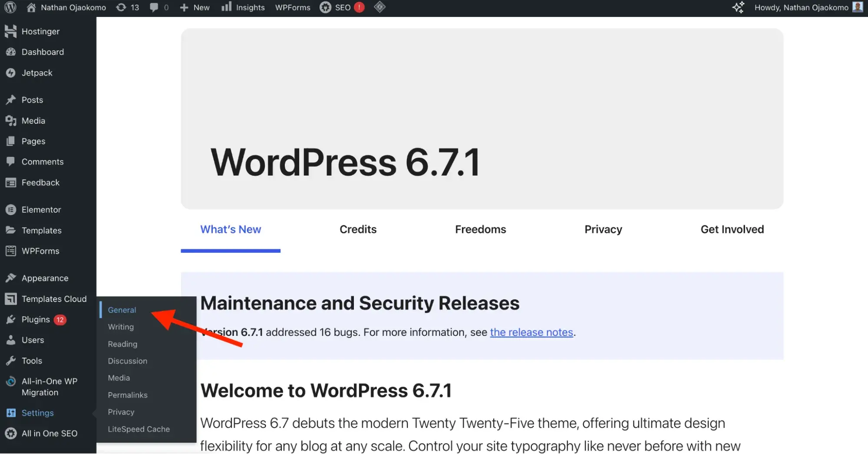
Task: Select LiteSpeed Cache in Settings submenu
Action: [x=139, y=429]
